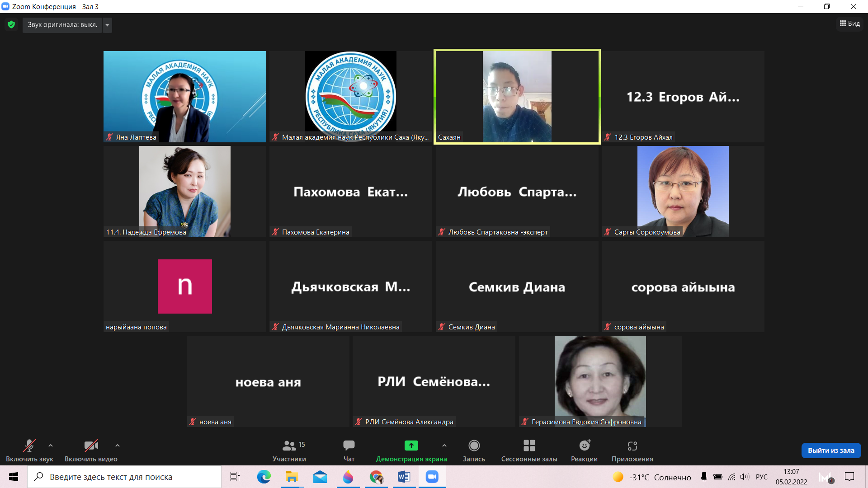Click Windows taskbar search field

point(124,477)
